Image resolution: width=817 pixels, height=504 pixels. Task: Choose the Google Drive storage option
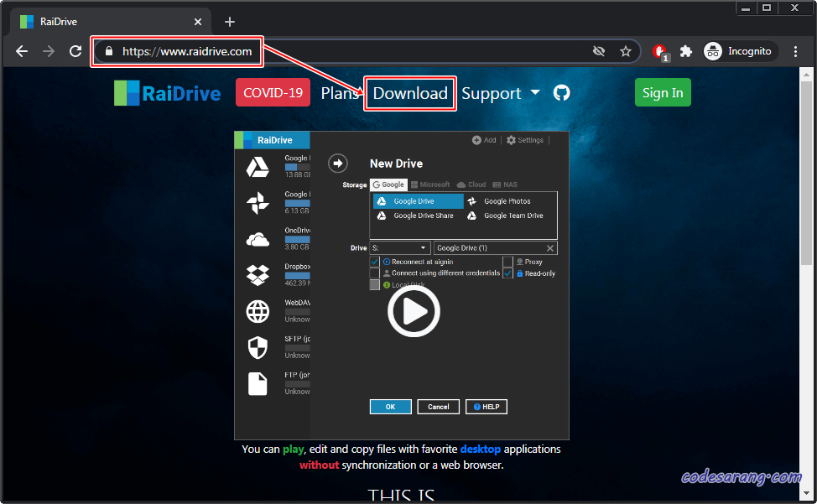(418, 201)
